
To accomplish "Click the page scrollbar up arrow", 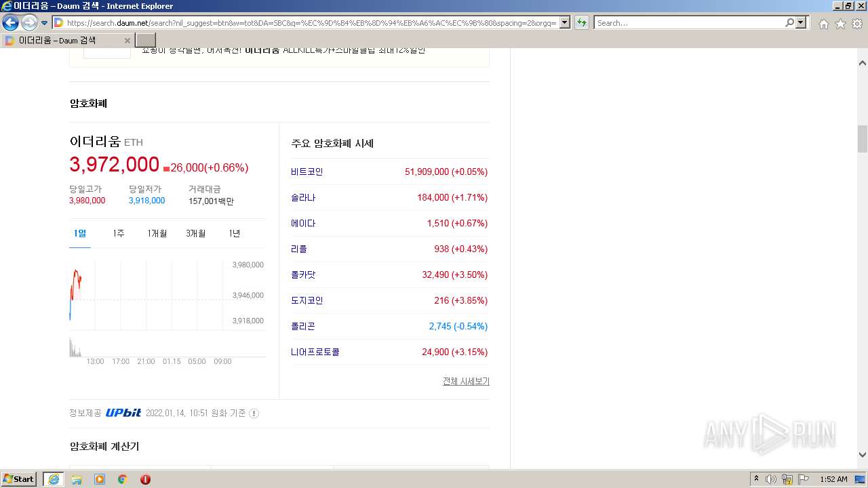I will pos(863,63).
